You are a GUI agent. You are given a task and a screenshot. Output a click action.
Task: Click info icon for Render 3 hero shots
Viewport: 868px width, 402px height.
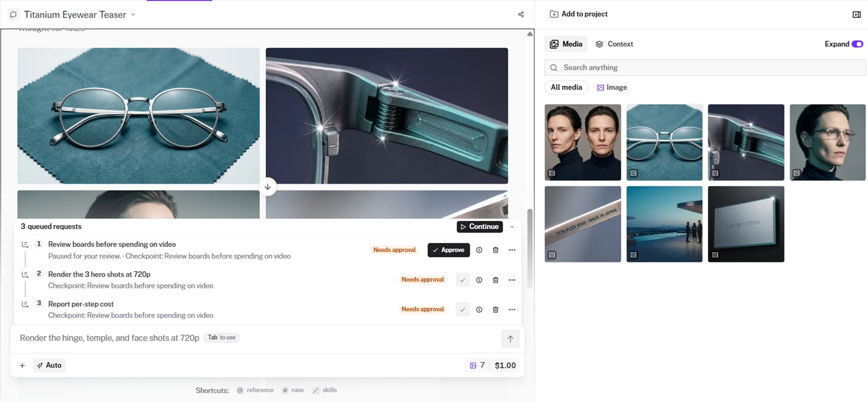point(479,280)
